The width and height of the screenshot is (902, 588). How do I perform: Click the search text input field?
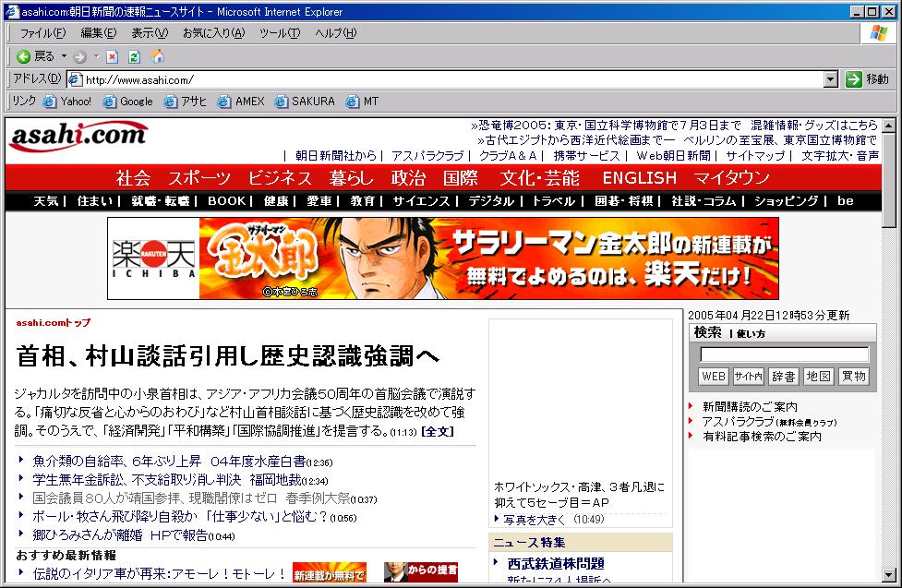pyautogui.click(x=784, y=354)
